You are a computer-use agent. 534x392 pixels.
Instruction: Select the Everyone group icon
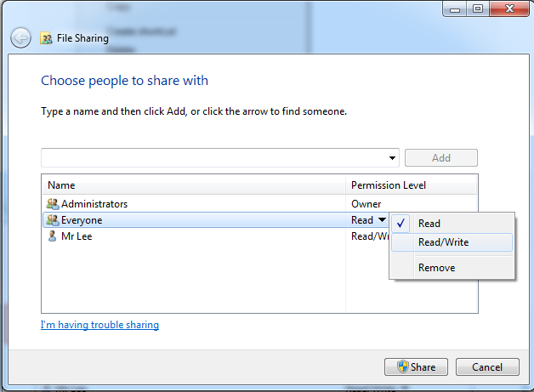(x=53, y=220)
